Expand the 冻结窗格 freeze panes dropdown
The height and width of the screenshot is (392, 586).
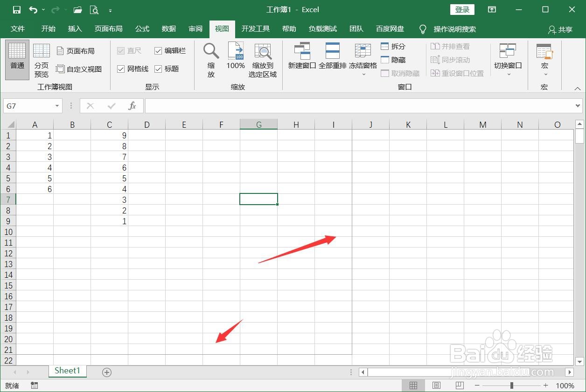click(x=363, y=74)
